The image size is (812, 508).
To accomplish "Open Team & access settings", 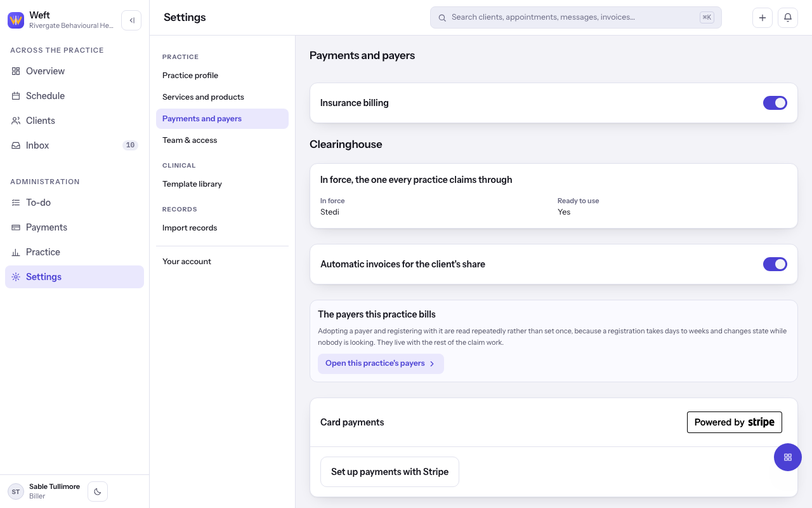I will pyautogui.click(x=222, y=140).
